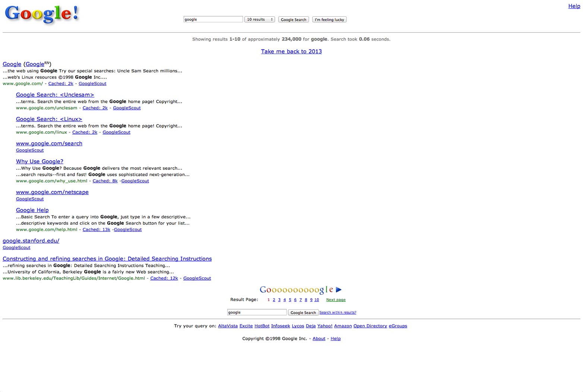The image size is (583, 392).
Task: Open Google Search: <Unclesam> result
Action: pos(55,95)
